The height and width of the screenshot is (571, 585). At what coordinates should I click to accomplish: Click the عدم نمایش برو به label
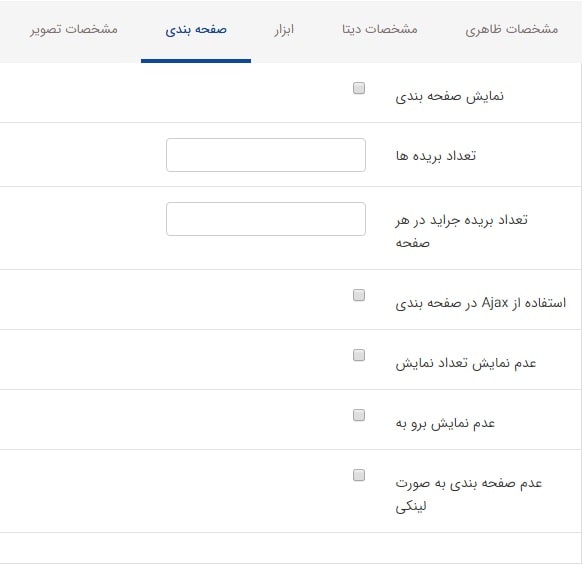(x=445, y=424)
